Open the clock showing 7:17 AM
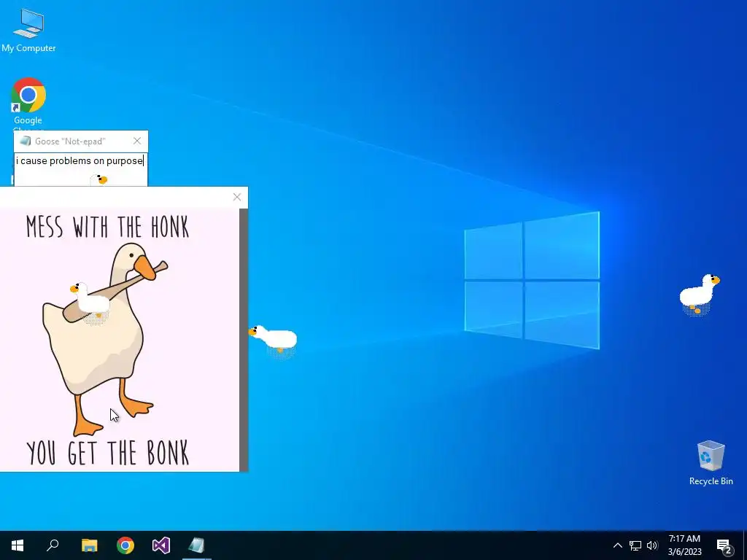Screen dimensions: 747x560 click(x=684, y=545)
